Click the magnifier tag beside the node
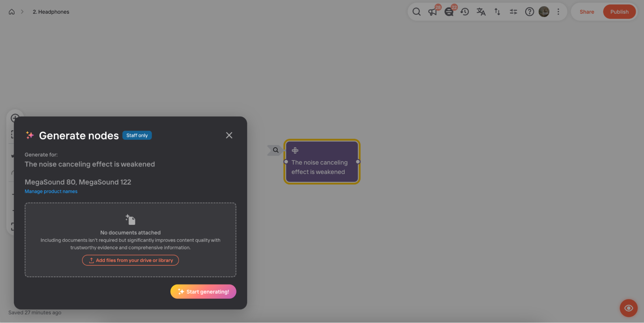This screenshot has width=644, height=323. (275, 150)
